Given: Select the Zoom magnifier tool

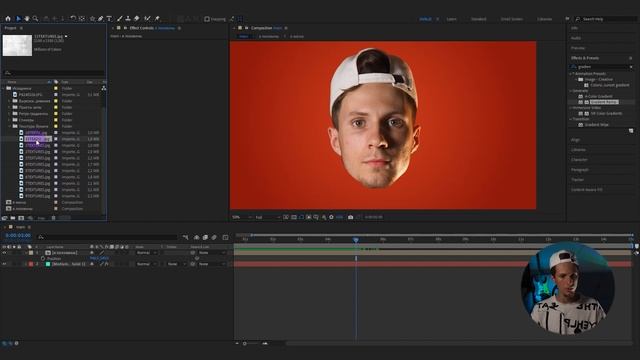Looking at the screenshot, I should (x=36, y=19).
